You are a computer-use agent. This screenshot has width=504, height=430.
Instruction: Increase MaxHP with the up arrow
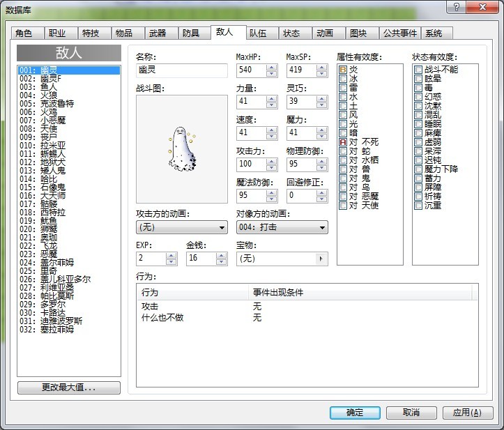point(272,68)
